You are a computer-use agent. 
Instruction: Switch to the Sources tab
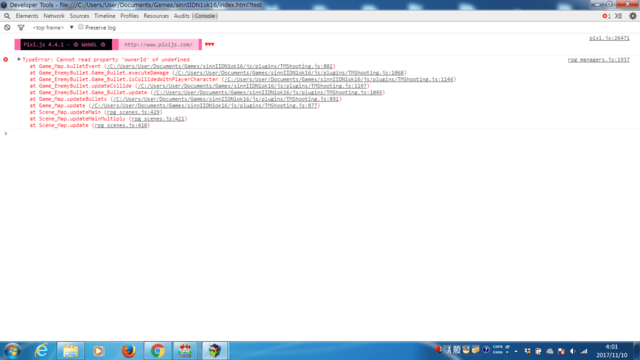[79, 16]
